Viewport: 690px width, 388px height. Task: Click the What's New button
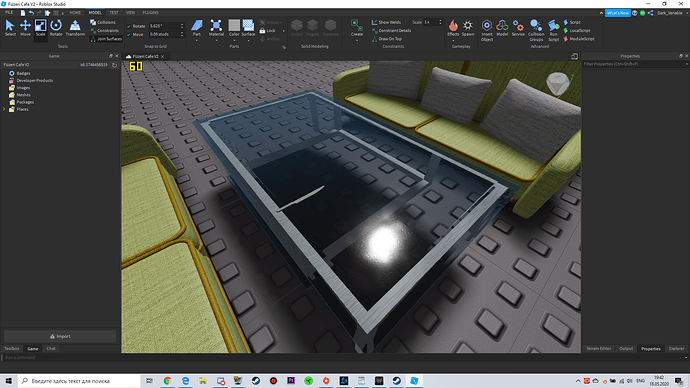click(618, 13)
